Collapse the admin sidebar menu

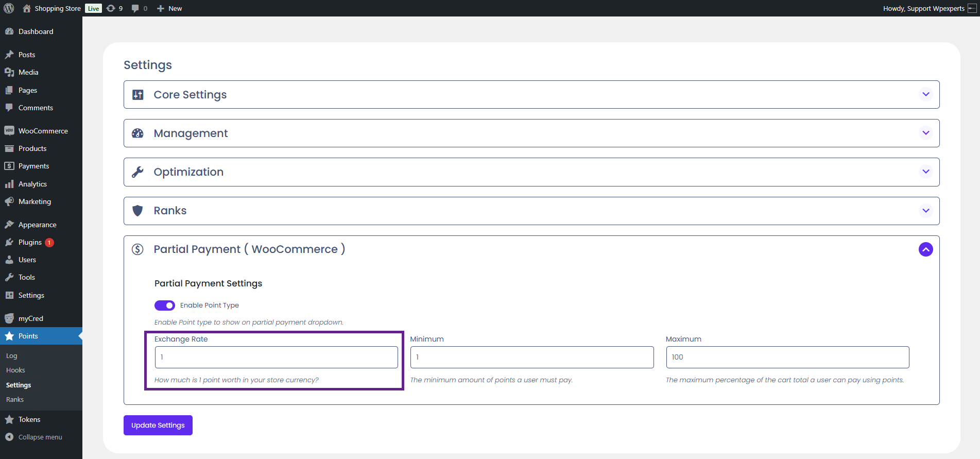(x=40, y=437)
